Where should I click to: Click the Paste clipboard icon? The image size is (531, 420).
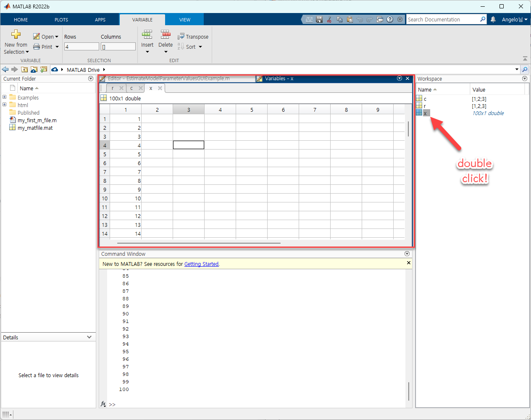click(350, 19)
